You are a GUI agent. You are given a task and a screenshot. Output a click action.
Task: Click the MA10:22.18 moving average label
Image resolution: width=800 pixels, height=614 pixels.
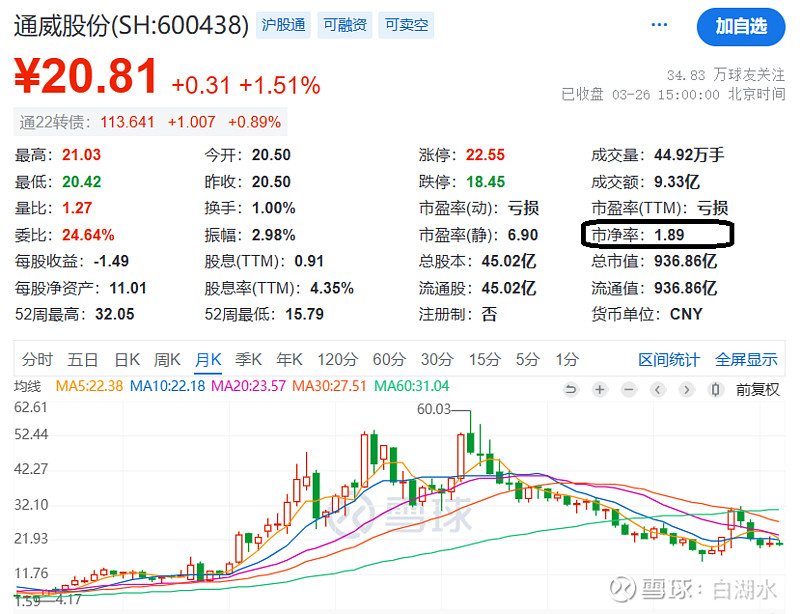167,386
